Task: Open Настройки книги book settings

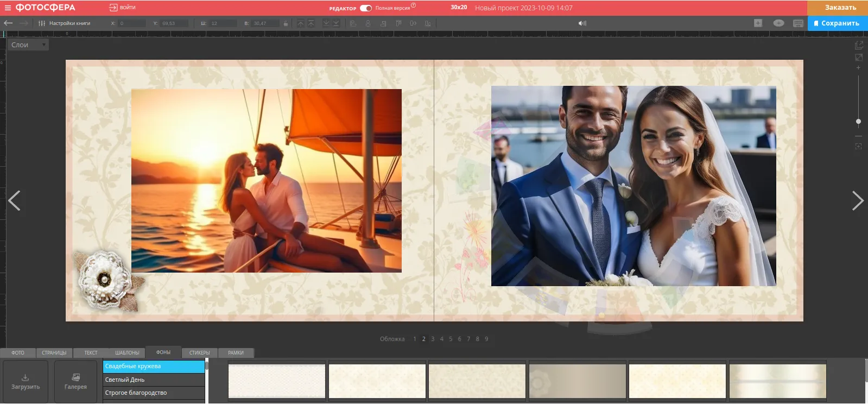Action: tap(65, 23)
